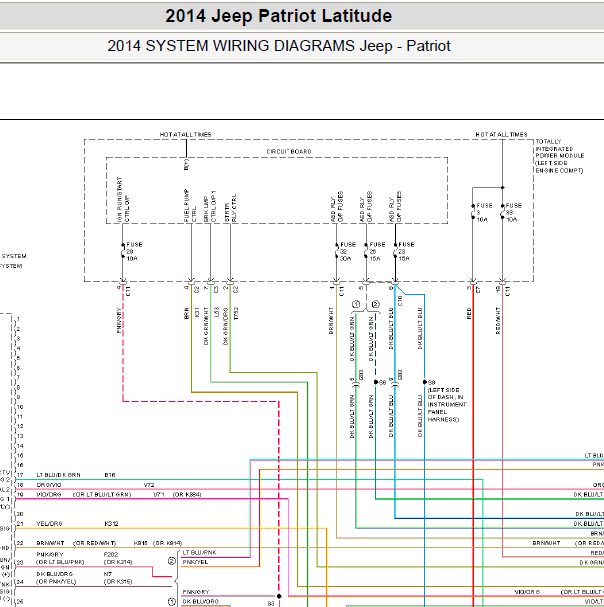The image size is (604, 607).
Task: Click the "(OR K214)" alternate code
Action: [118, 562]
